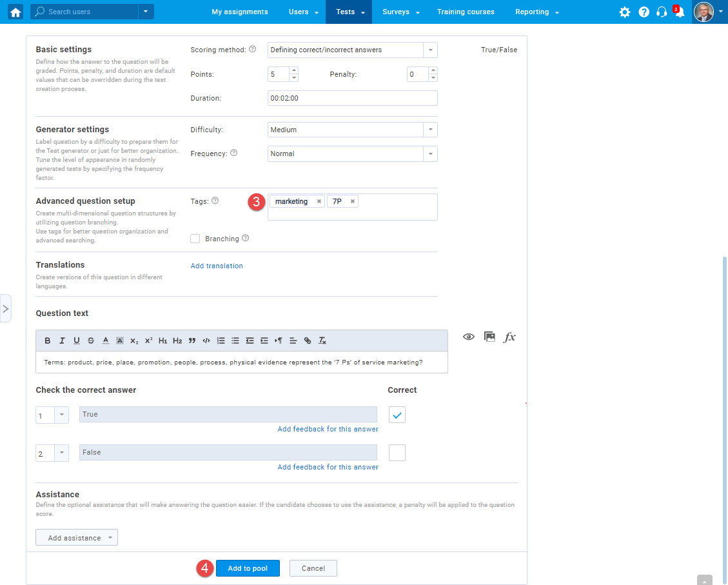Viewport: 728px width, 585px height.
Task: Open the formula editor fx icon
Action: pyautogui.click(x=509, y=337)
